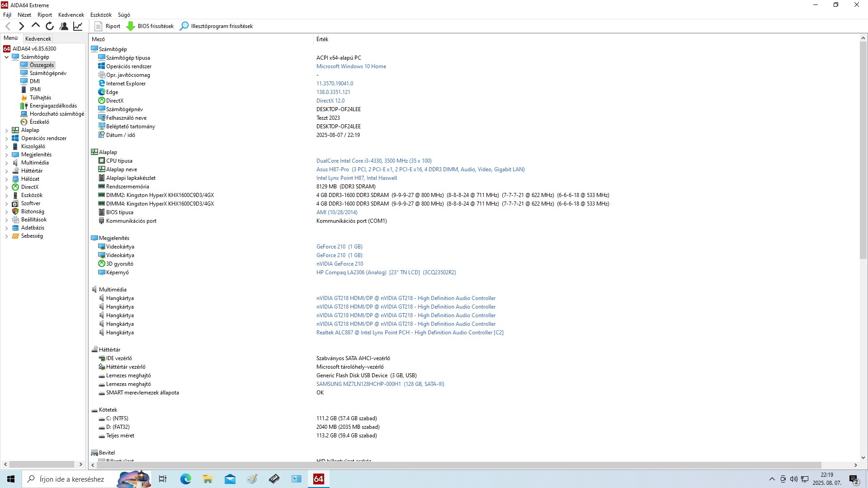Image resolution: width=868 pixels, height=488 pixels.
Task: Select Túlhajtás in the tree
Action: (x=40, y=98)
